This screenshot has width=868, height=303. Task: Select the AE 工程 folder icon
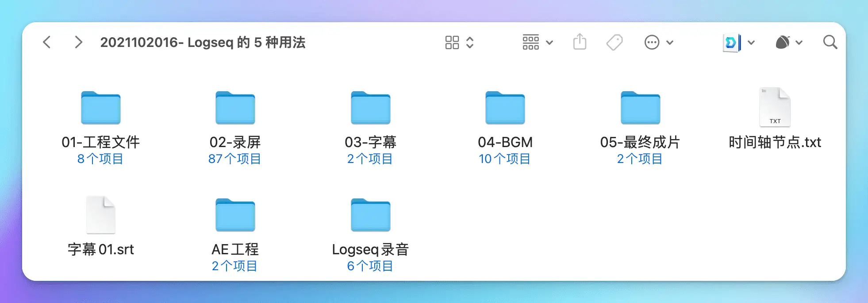(235, 215)
